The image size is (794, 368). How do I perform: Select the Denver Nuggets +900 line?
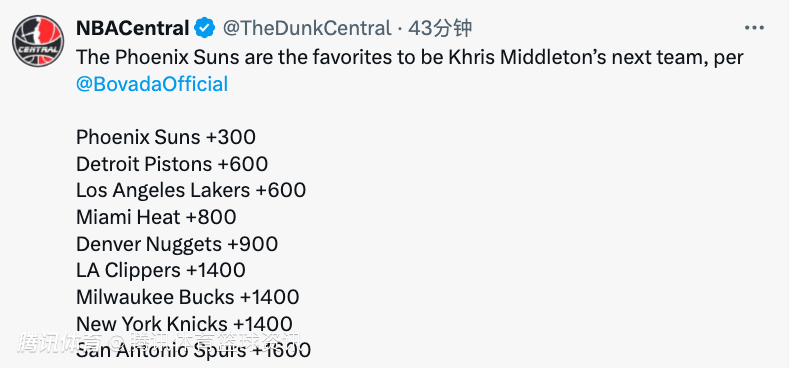[177, 244]
